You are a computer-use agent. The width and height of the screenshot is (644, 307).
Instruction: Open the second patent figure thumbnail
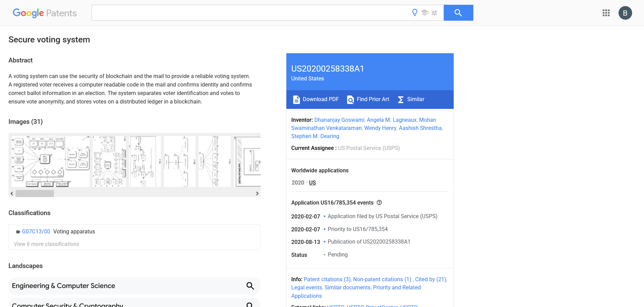pyautogui.click(x=109, y=161)
